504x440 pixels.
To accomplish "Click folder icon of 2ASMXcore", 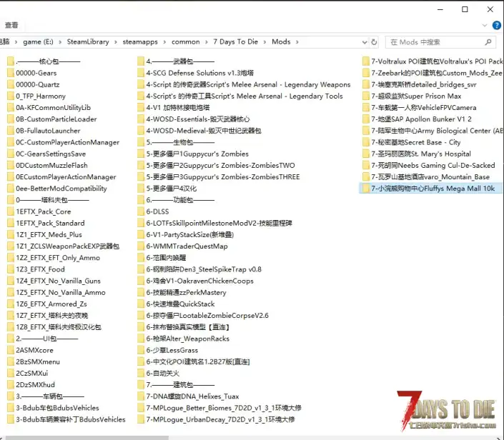I will click(10, 350).
